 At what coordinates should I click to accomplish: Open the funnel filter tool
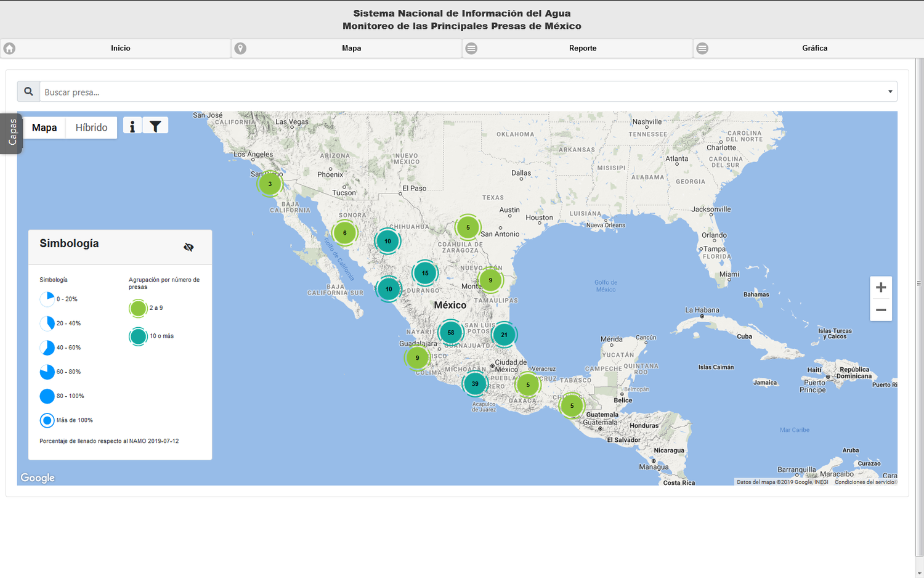(155, 126)
